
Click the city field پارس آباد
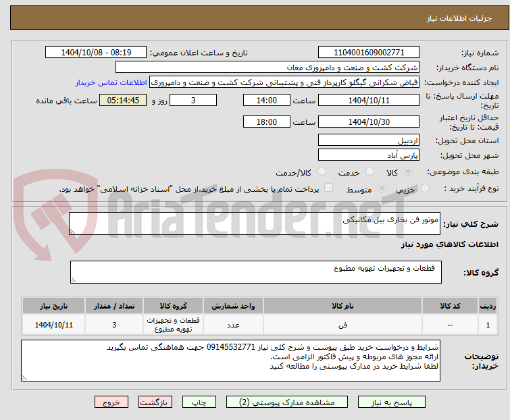point(369,155)
